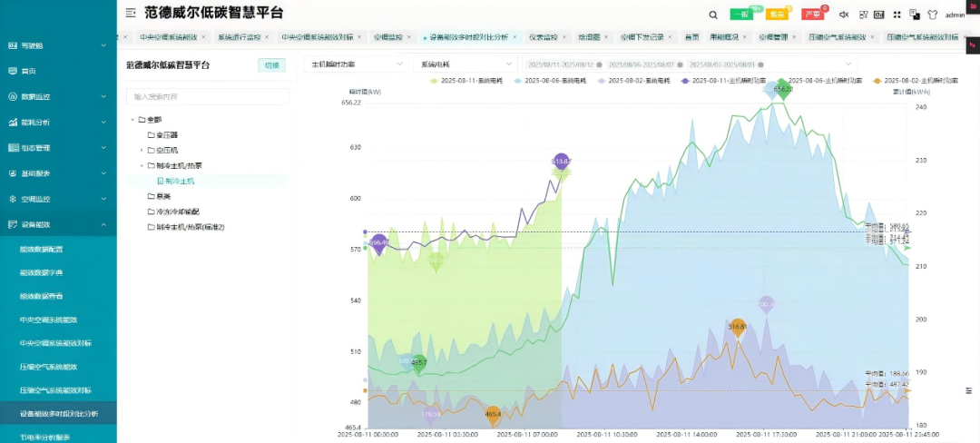Image resolution: width=980 pixels, height=443 pixels.
Task: Collapse the sidebar with the hamburger icon
Action: click(x=130, y=13)
